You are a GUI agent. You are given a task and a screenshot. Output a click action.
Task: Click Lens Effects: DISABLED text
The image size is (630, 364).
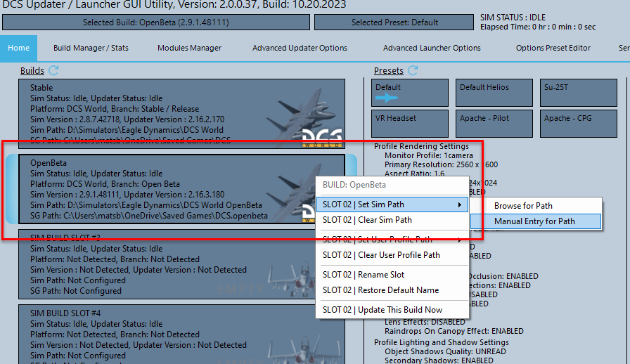pos(425,322)
